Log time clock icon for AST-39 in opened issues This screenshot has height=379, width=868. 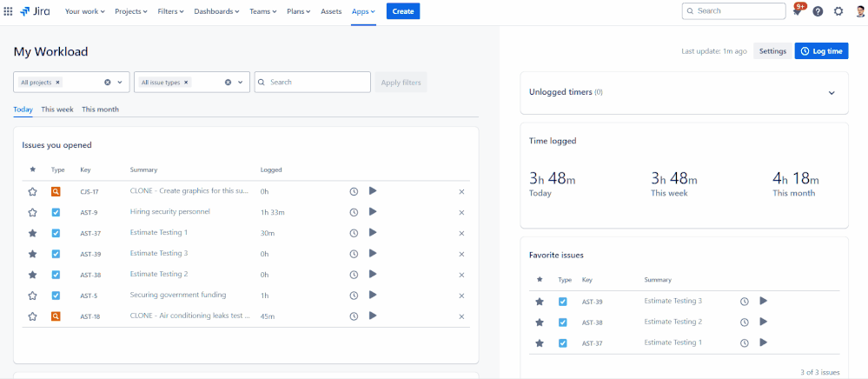point(354,254)
